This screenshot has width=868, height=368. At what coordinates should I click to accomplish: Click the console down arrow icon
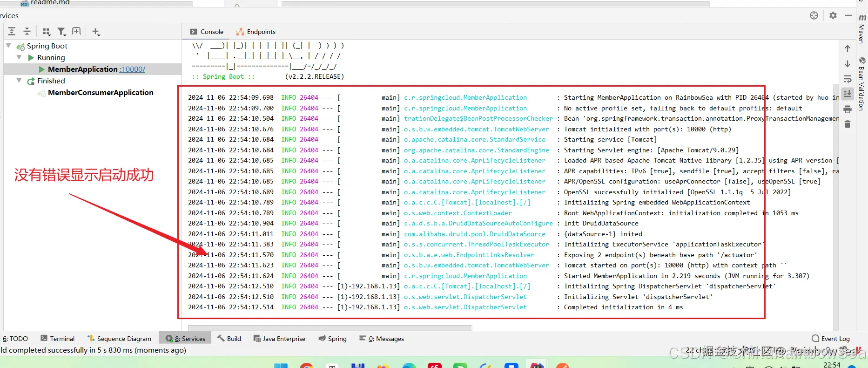click(848, 64)
